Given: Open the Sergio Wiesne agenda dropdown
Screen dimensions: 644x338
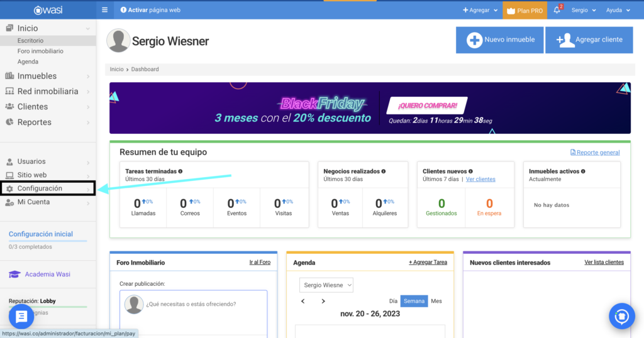Looking at the screenshot, I should (326, 285).
